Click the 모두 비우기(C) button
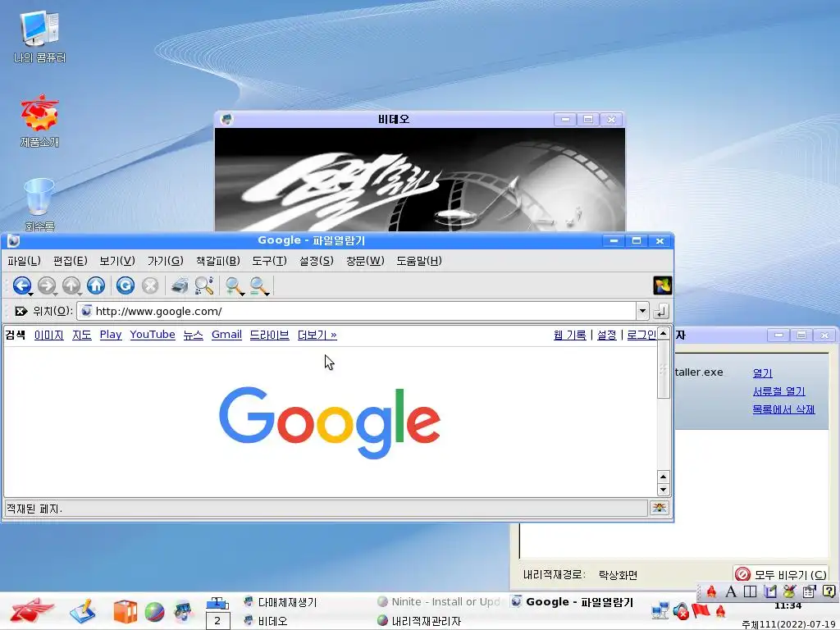The width and height of the screenshot is (840, 630). (x=781, y=574)
